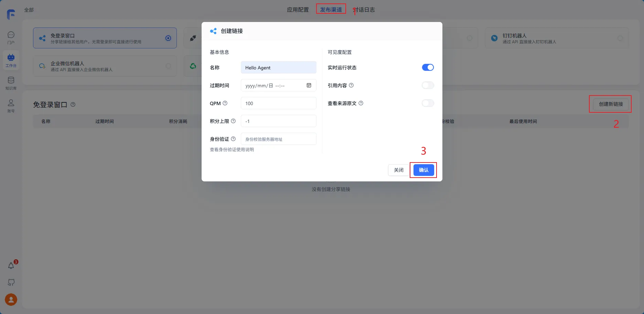Image resolution: width=644 pixels, height=314 pixels.
Task: Open the 知识库 knowledge base section
Action: click(x=11, y=82)
